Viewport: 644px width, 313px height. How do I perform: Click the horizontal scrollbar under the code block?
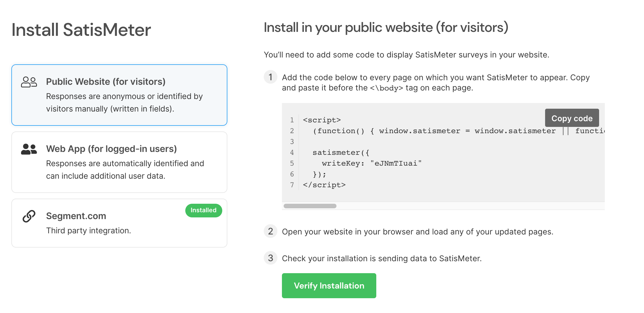(x=310, y=206)
